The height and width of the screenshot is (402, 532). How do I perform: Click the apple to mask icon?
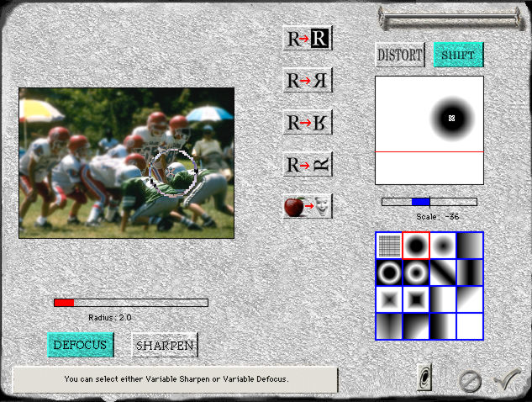(x=308, y=205)
